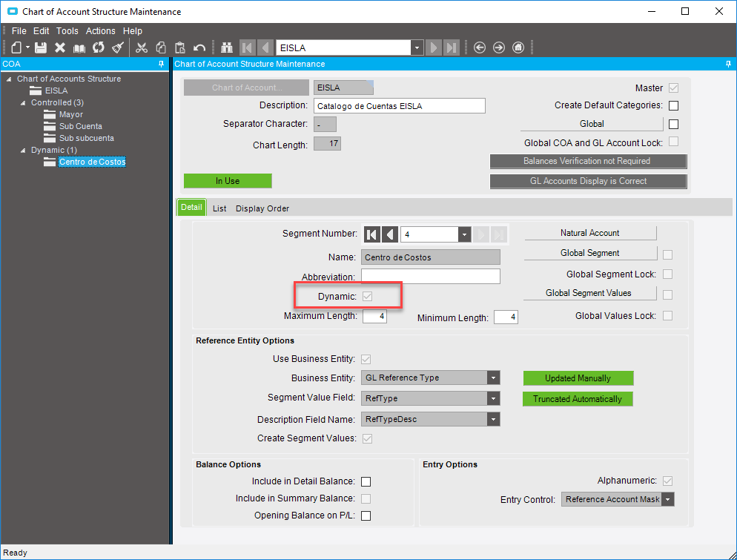Viewport: 737px width, 560px height.
Task: Click the Undo arrow icon
Action: point(199,47)
